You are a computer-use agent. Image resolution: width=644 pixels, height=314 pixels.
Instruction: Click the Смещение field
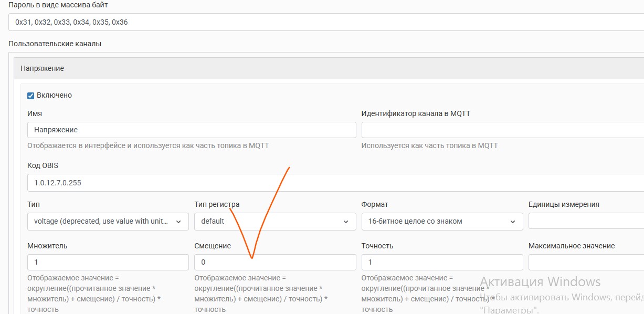click(275, 262)
